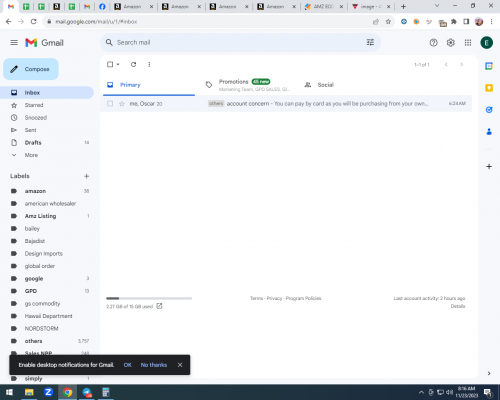Dismiss the notification prompt with X
The height and width of the screenshot is (400, 500).
(x=180, y=365)
